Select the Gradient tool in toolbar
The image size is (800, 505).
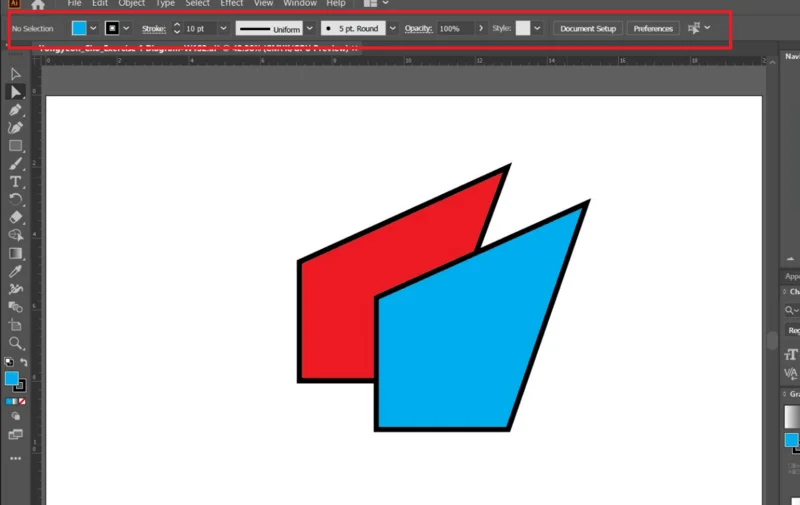(15, 254)
